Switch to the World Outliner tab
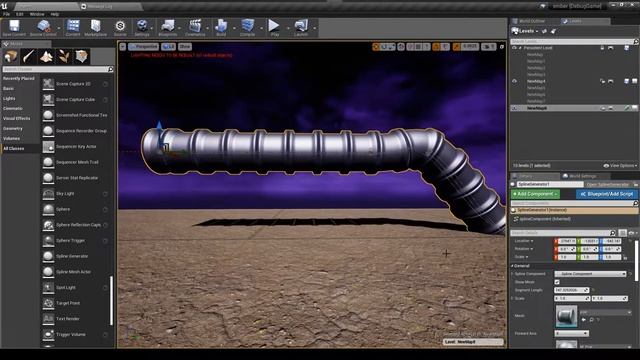 tap(532, 21)
